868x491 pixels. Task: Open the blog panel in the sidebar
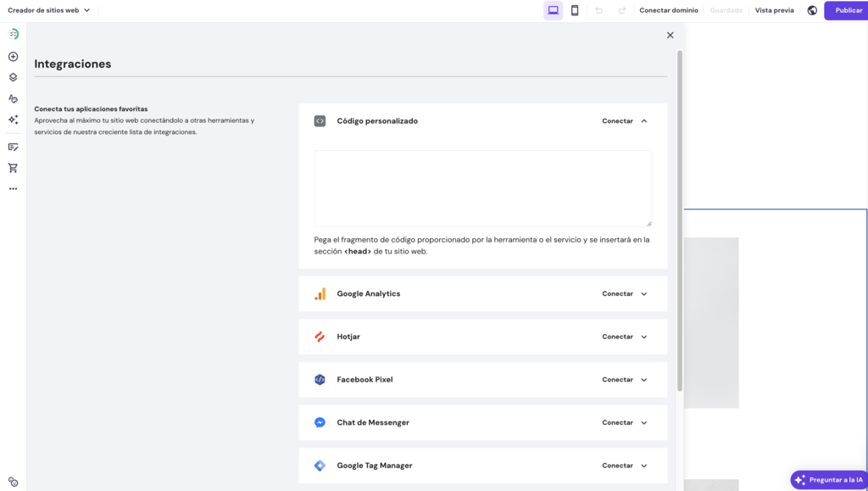13,146
